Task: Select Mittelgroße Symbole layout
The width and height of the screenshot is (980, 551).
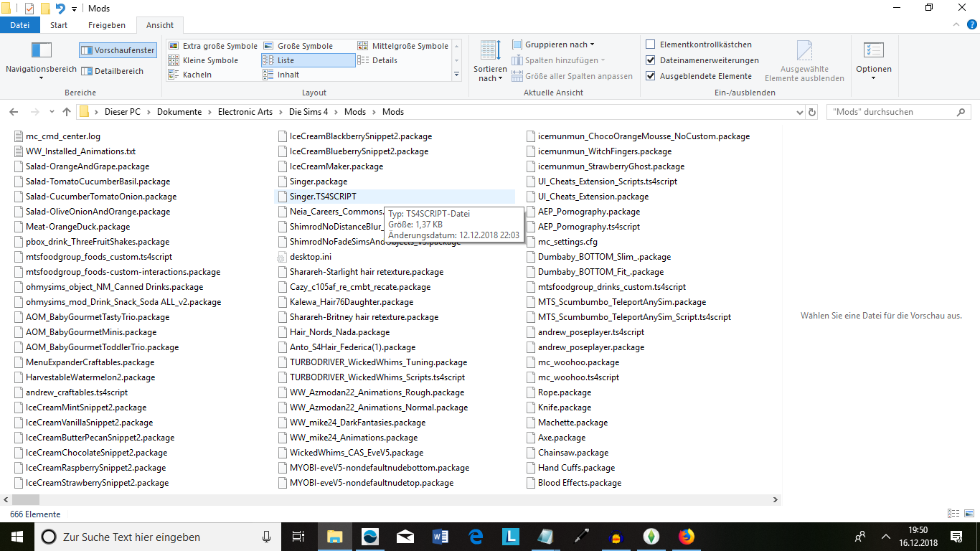Action: [x=402, y=46]
